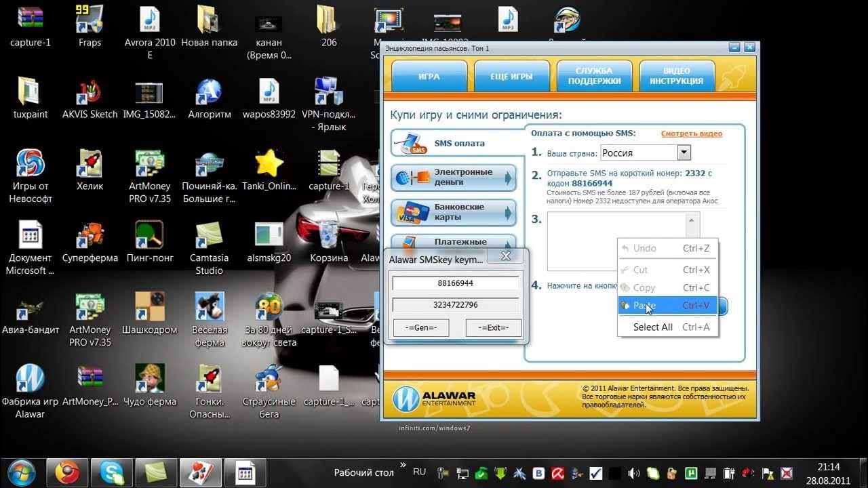Click the up arrow of the code box scrollbar

pyautogui.click(x=692, y=220)
